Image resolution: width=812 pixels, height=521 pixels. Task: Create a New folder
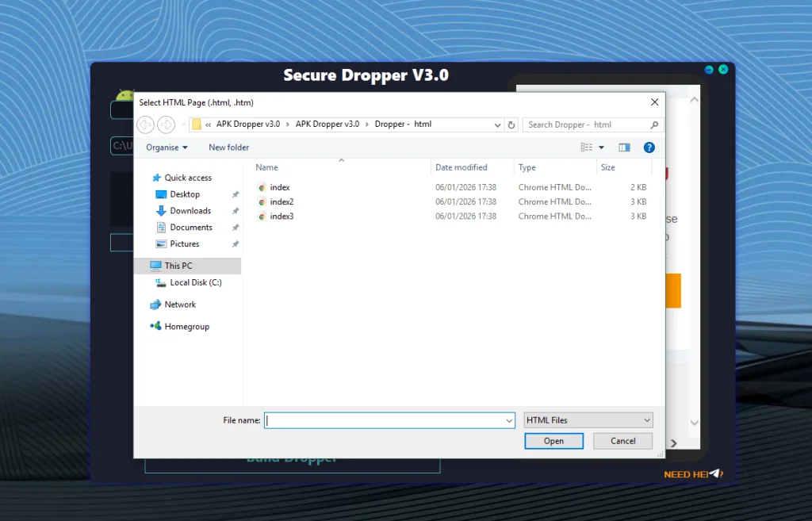coord(228,147)
